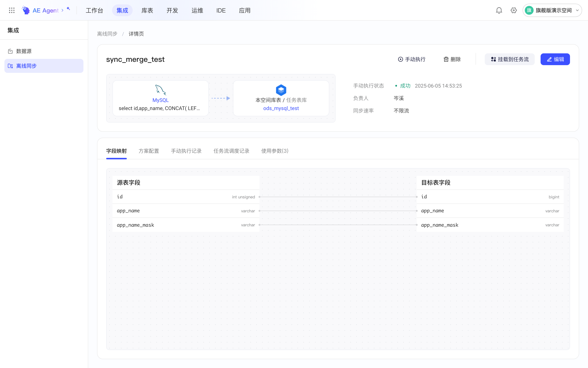The width and height of the screenshot is (588, 368).
Task: Open the IDE menu
Action: coord(221,10)
